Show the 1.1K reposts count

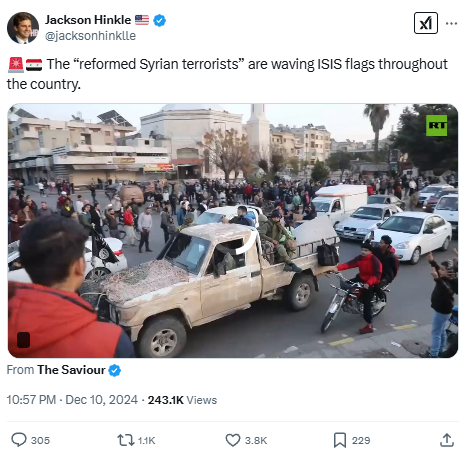tap(147, 440)
